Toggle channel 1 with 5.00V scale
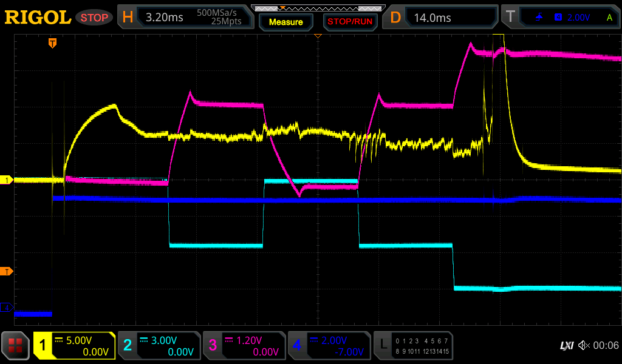622x364 pixels. pyautogui.click(x=74, y=346)
